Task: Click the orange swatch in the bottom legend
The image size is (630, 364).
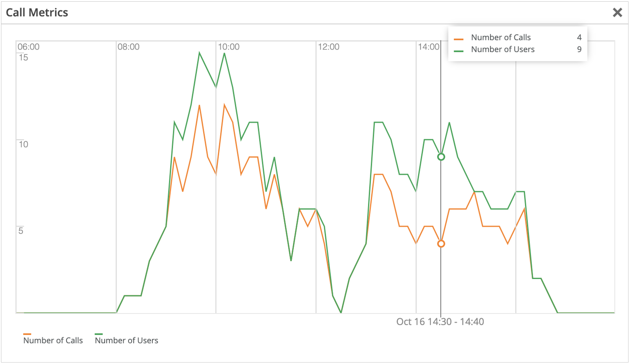Action: click(27, 334)
